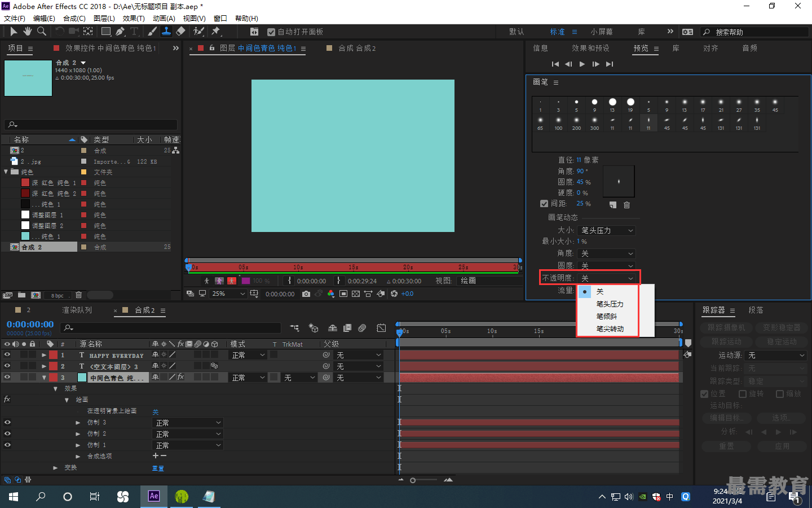Enable frame blending icon in timeline header
The width and height of the screenshot is (812, 508).
tap(347, 327)
